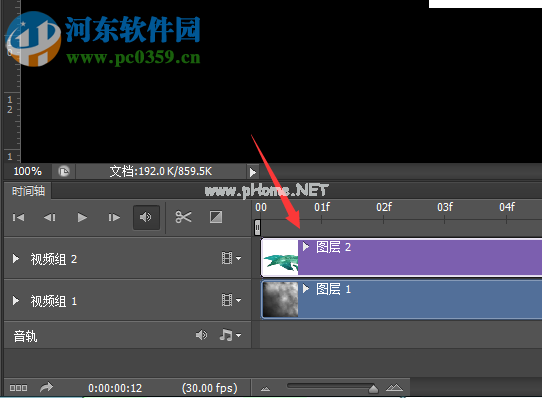Click the status bar preview icon
Image resolution: width=542 pixels, height=398 pixels.
tap(64, 171)
